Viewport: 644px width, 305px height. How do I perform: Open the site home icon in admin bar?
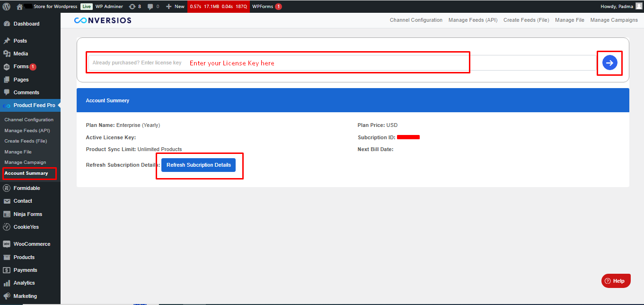tap(19, 7)
